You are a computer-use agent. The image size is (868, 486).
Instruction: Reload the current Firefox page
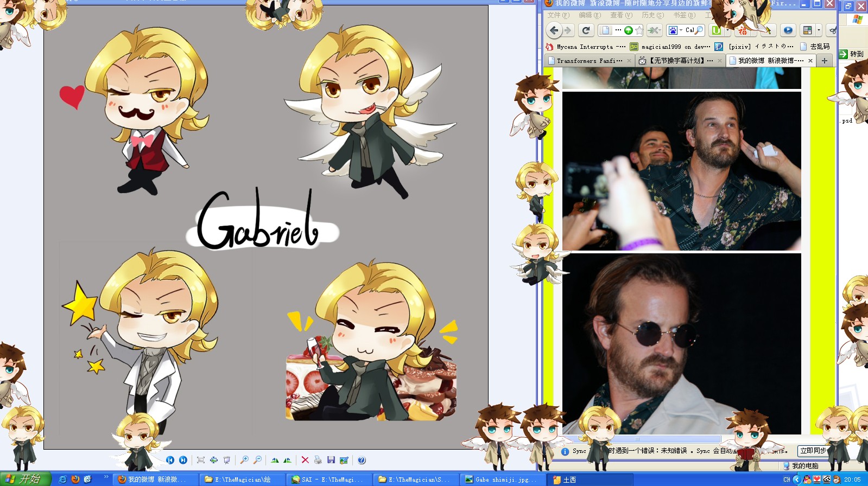[x=586, y=30]
